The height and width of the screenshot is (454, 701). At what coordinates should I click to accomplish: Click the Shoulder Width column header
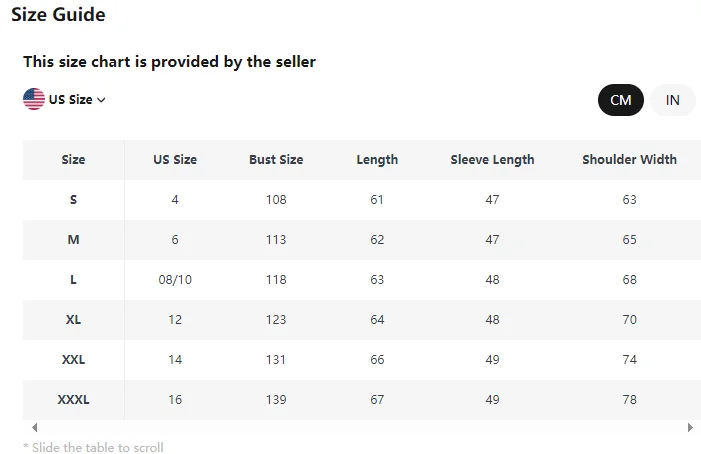(x=629, y=160)
